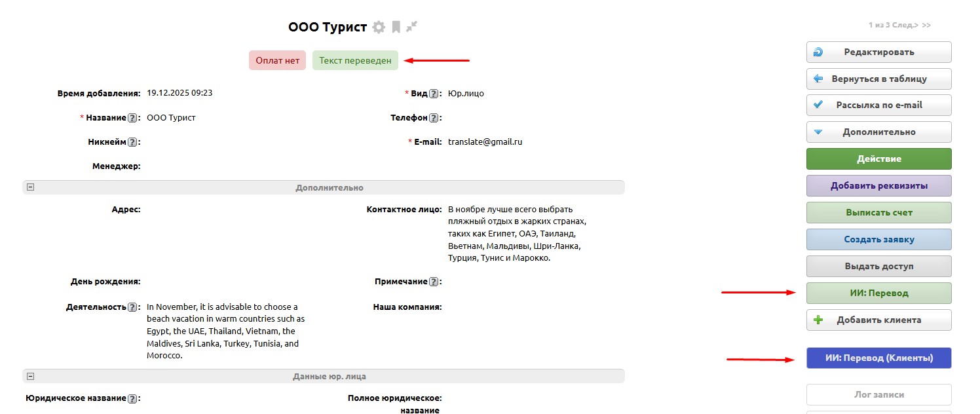Click help icon next to Название label
Viewport: 980px width, 414px height.
point(132,118)
